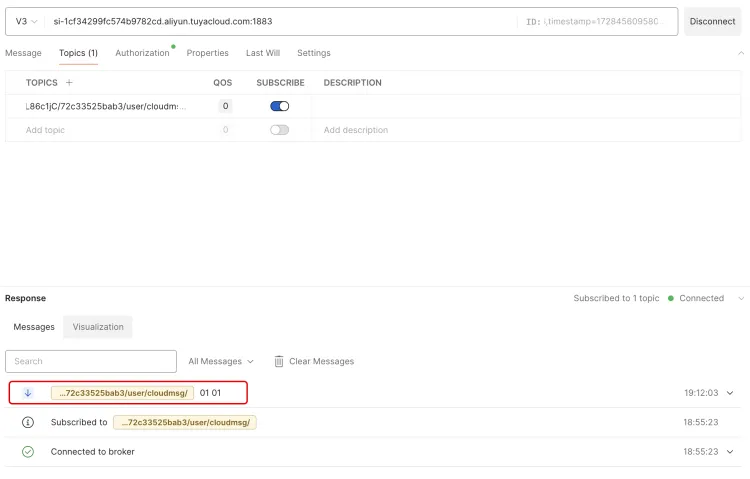This screenshot has width=750, height=479.
Task: Click the QOS value in Add topic row
Action: coord(225,130)
